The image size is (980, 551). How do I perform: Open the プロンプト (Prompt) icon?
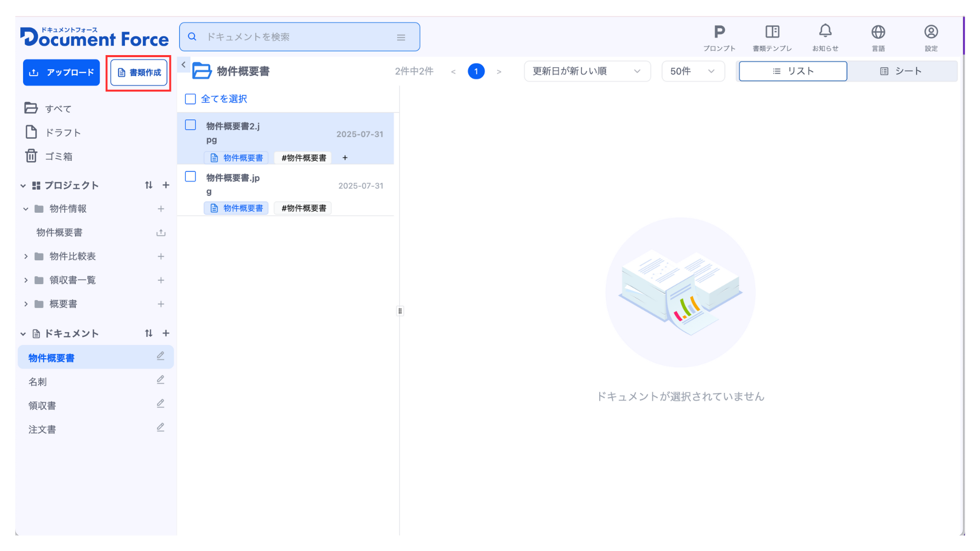pyautogui.click(x=719, y=38)
